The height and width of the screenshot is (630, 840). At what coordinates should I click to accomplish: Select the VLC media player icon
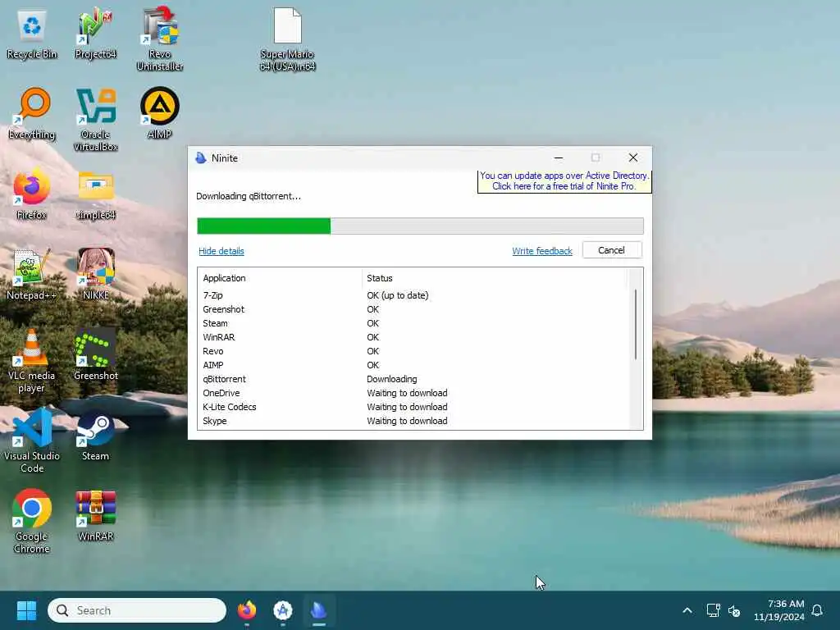[x=32, y=361]
